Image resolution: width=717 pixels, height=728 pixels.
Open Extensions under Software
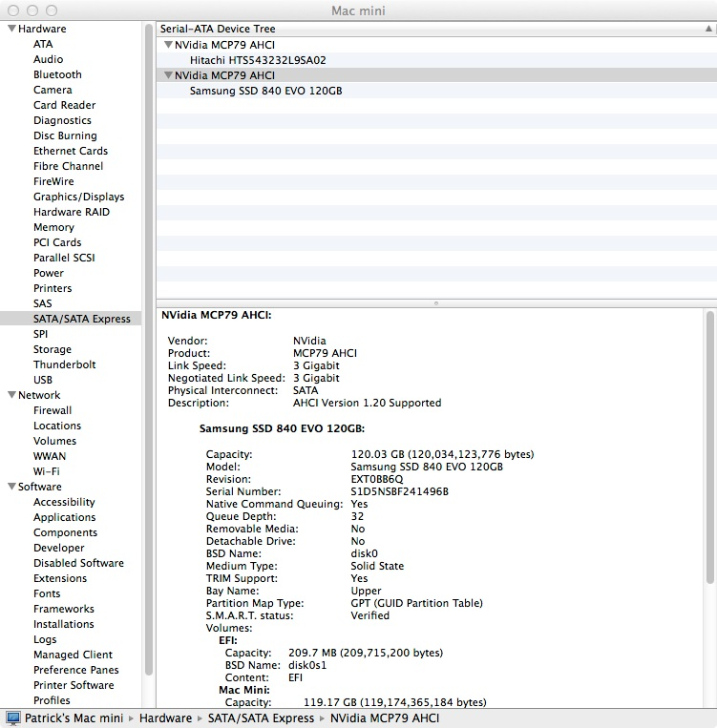pos(60,578)
